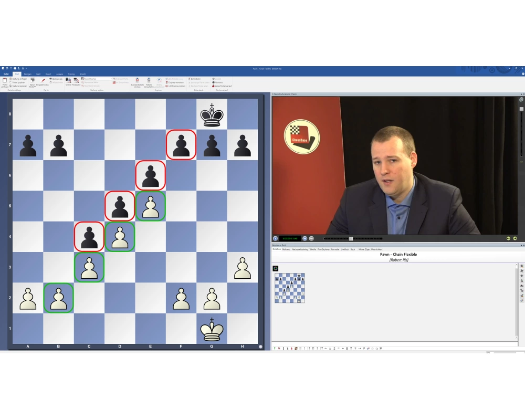Switch to the Training ribbon tab
Image resolution: width=525 pixels, height=420 pixels.
click(x=71, y=74)
